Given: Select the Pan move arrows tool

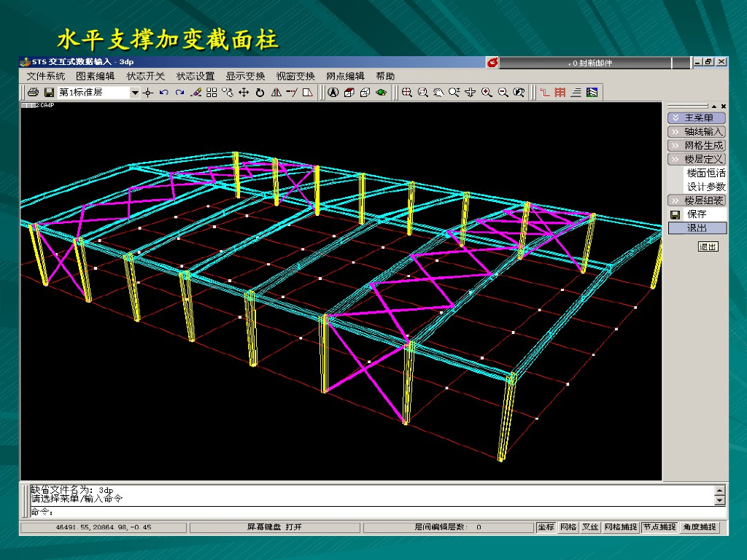Looking at the screenshot, I should [244, 93].
